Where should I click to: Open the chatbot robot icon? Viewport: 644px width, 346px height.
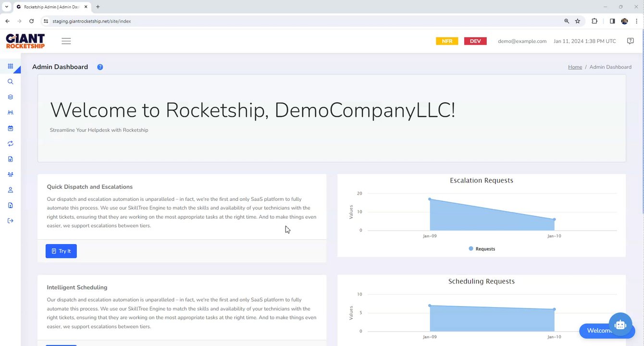coord(620,325)
